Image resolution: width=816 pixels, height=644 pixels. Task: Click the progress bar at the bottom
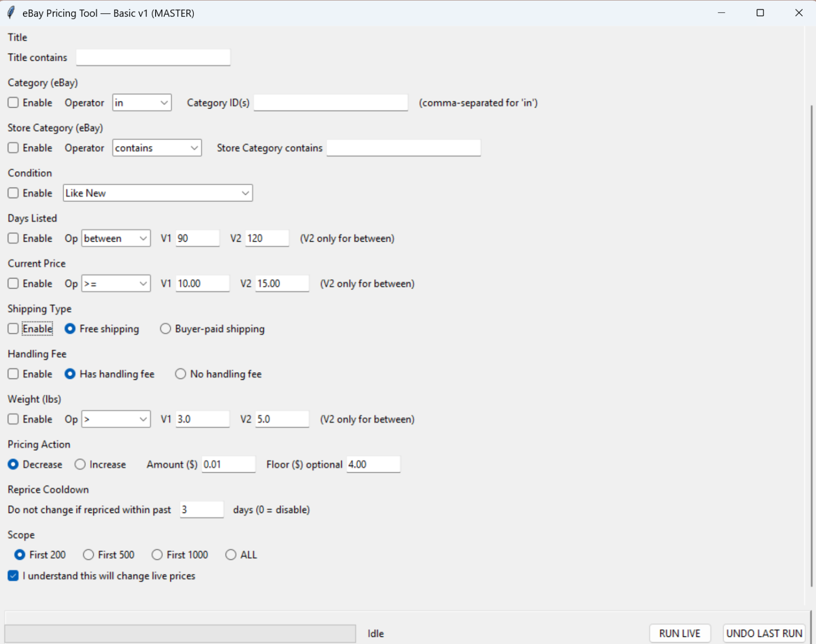[x=180, y=634]
